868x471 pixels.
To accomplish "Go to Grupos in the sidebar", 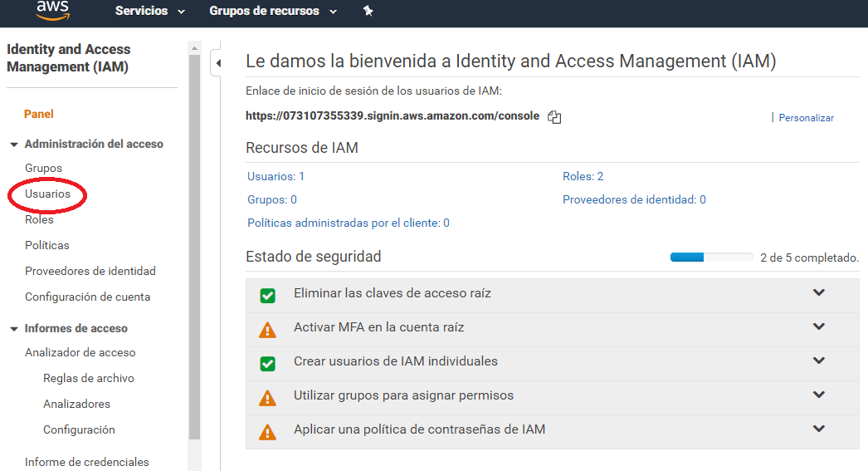I will [x=43, y=168].
